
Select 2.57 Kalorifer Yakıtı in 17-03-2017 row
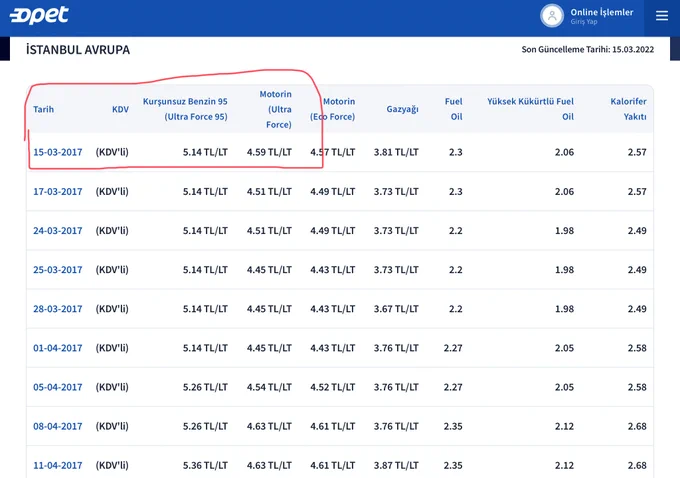(x=637, y=191)
